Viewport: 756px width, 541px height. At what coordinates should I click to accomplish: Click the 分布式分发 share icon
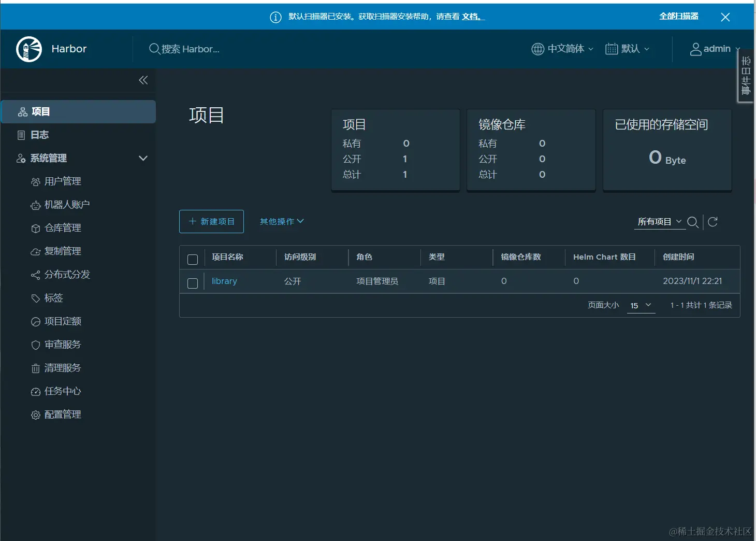tap(36, 275)
